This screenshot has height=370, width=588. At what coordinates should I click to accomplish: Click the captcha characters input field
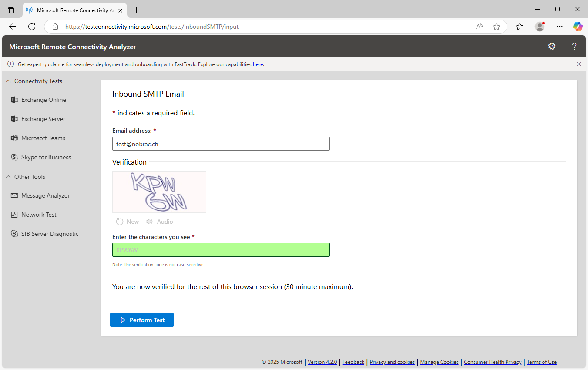221,250
